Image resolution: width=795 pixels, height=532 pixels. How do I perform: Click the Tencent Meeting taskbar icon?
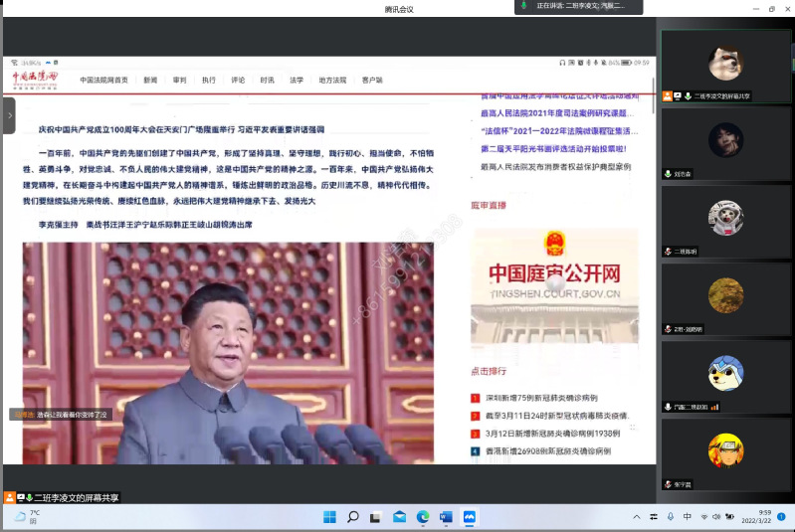[x=470, y=517]
